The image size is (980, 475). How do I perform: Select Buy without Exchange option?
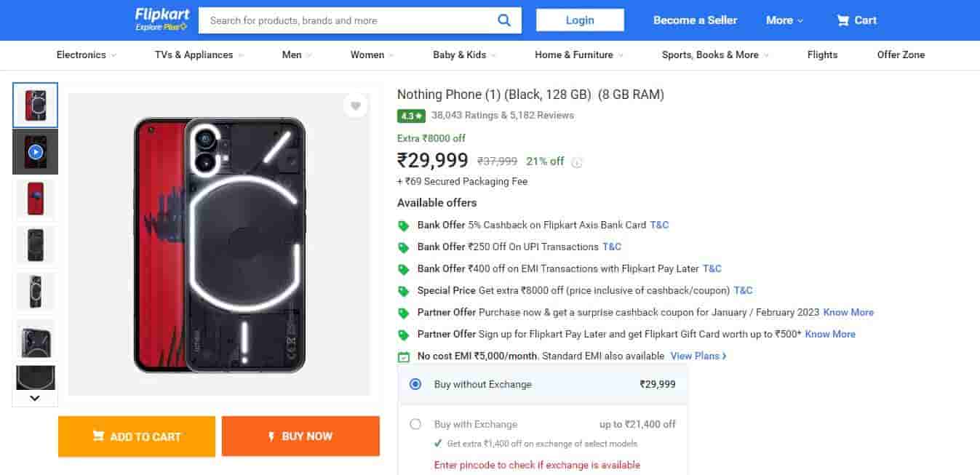click(x=415, y=384)
